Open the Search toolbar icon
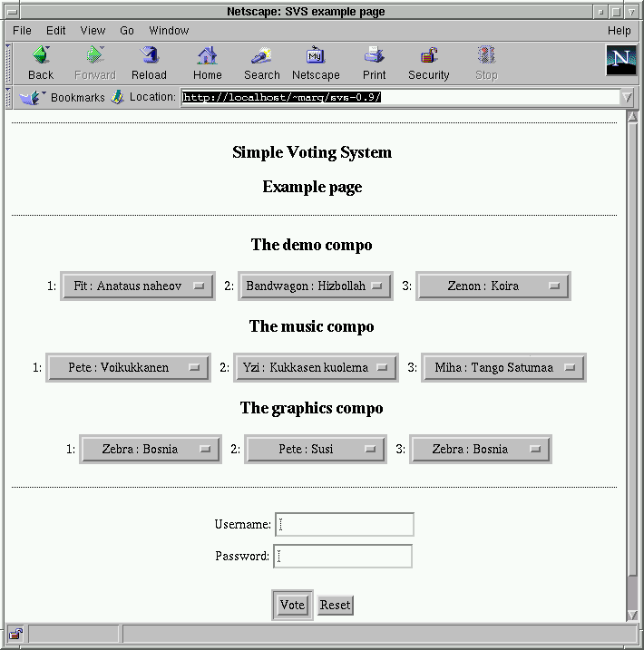 [261, 56]
